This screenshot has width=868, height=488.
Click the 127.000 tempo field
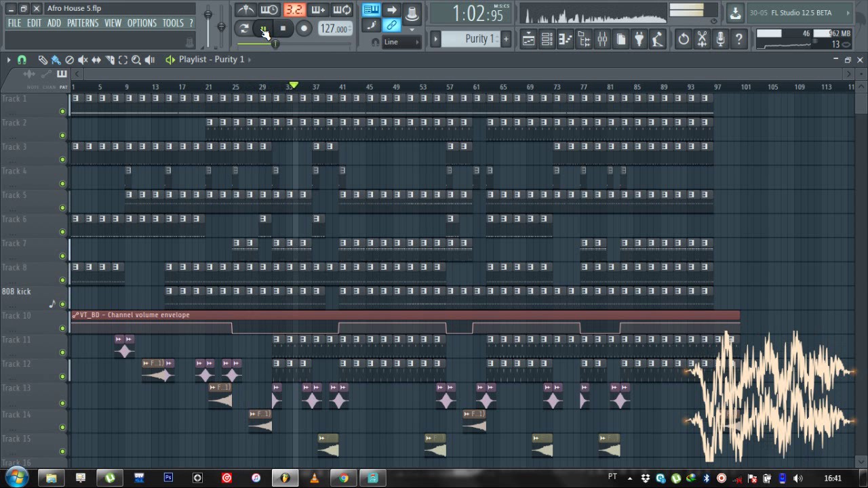pyautogui.click(x=335, y=28)
